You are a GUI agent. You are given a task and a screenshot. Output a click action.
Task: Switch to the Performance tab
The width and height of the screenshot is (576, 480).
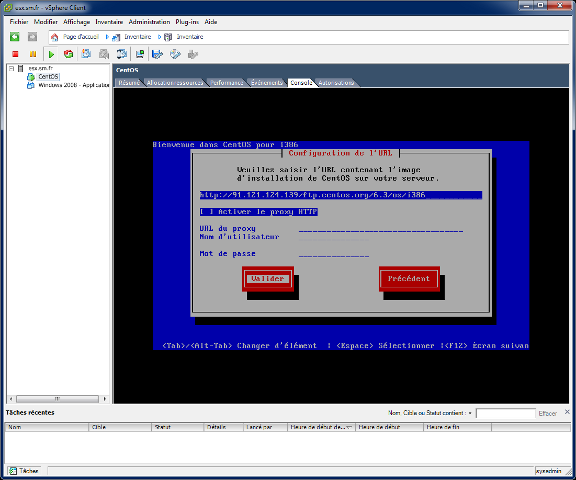(227, 83)
